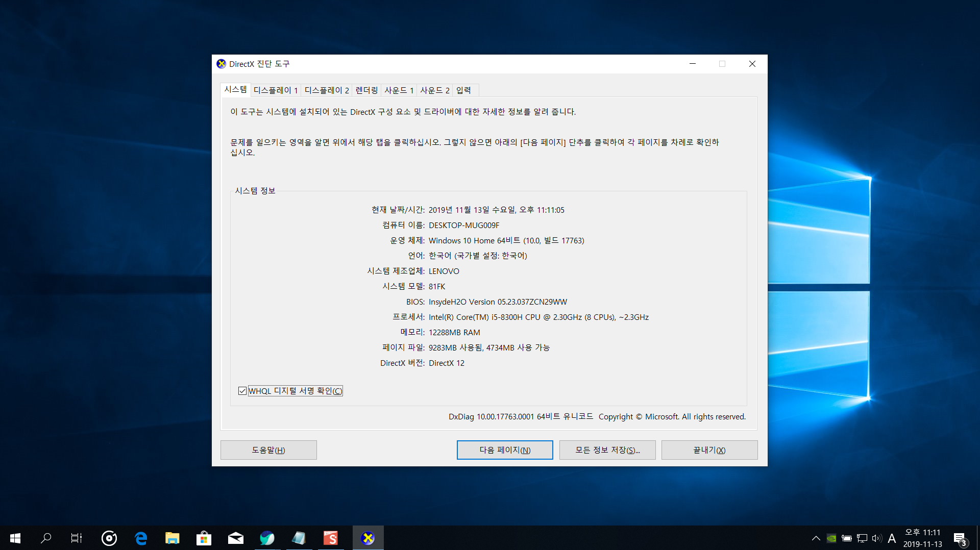Click DxDiag 10.00.17763.0001 version text
This screenshot has width=980, height=550.
[521, 417]
